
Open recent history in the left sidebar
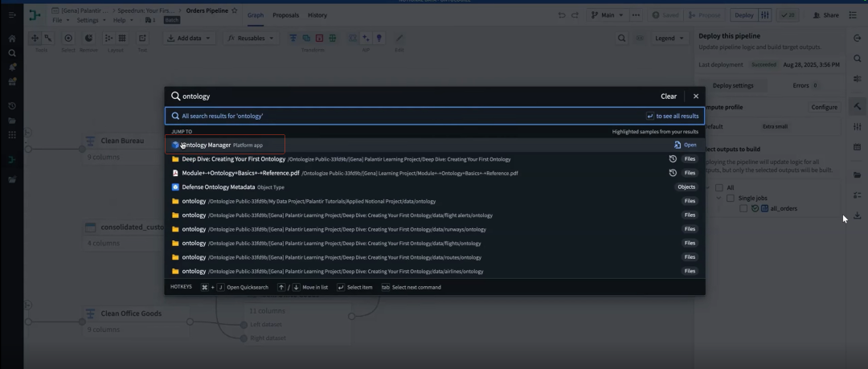coord(11,106)
